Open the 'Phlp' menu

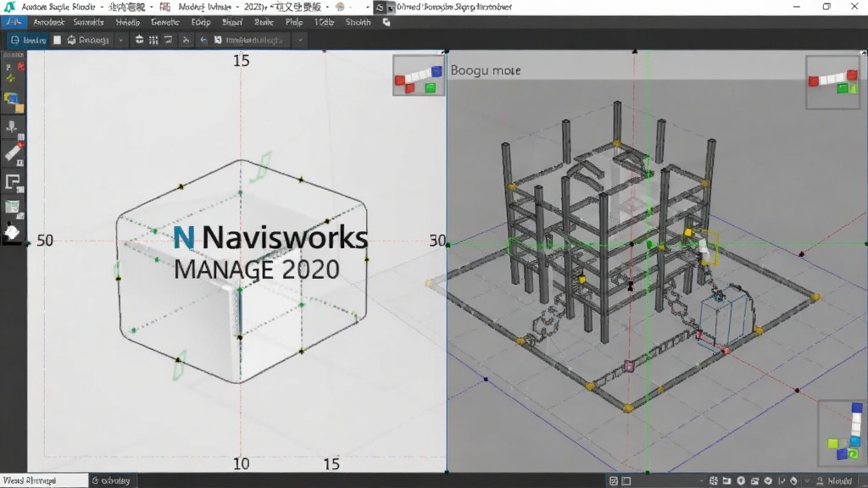click(294, 22)
